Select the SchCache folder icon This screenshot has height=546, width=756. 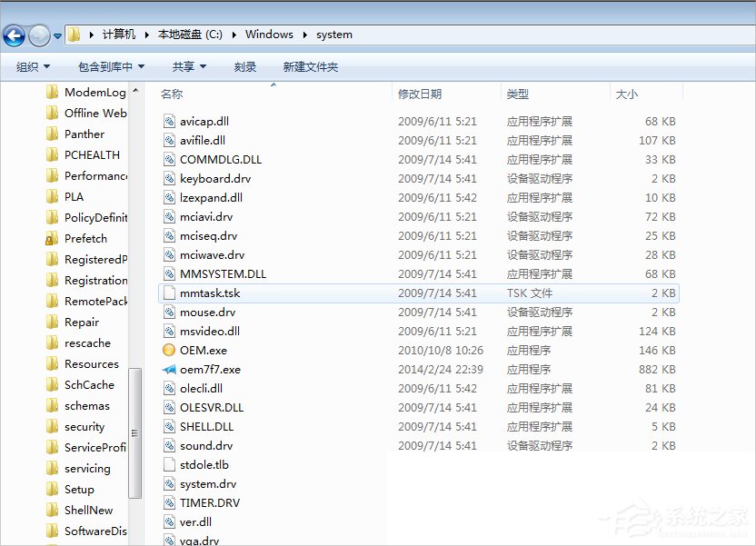52,384
